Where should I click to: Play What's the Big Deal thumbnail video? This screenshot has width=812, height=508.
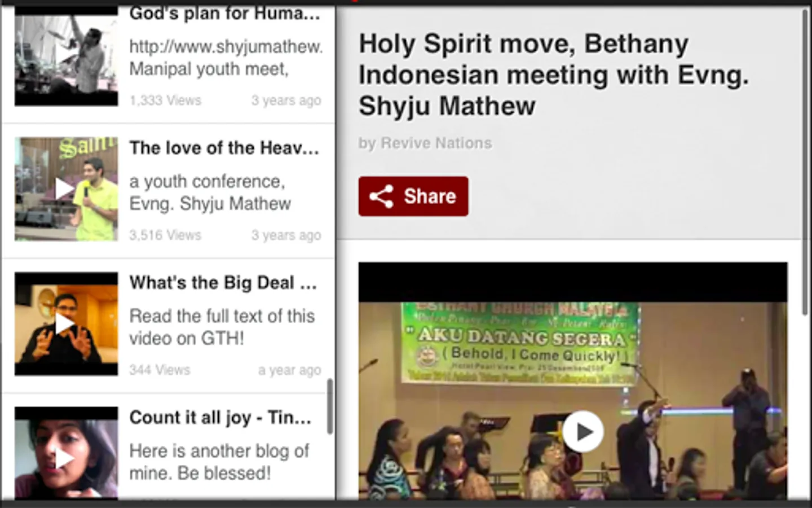(x=66, y=324)
